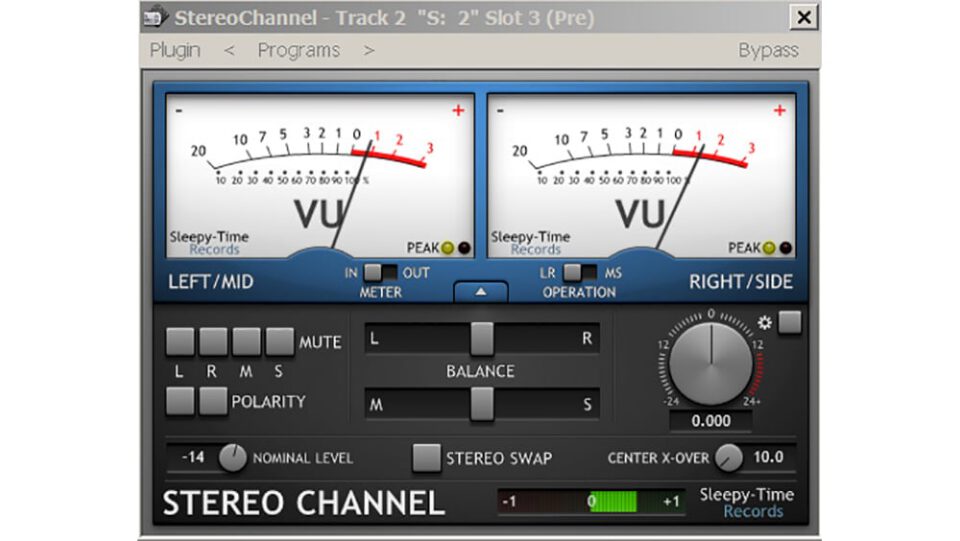
Task: Toggle the IN/OUT meter switch
Action: point(380,272)
